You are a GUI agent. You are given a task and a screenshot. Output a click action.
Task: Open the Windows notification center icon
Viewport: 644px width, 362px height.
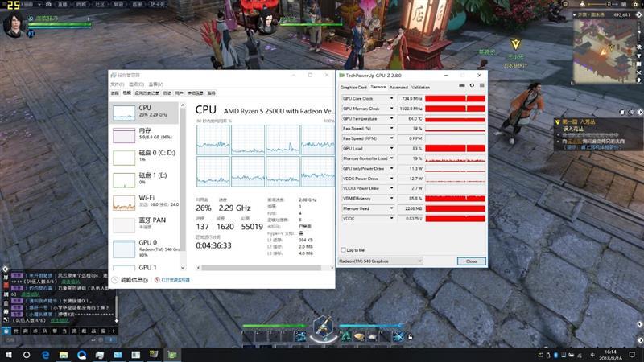tap(632, 355)
